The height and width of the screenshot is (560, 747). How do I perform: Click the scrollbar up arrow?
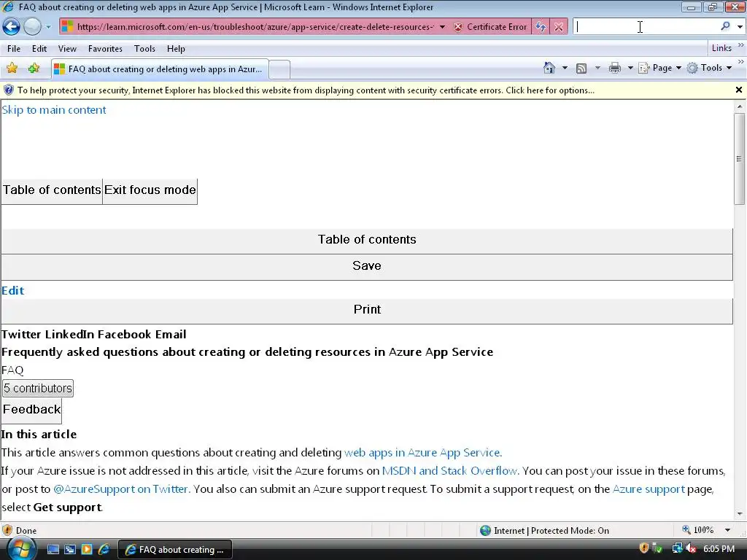(x=740, y=107)
